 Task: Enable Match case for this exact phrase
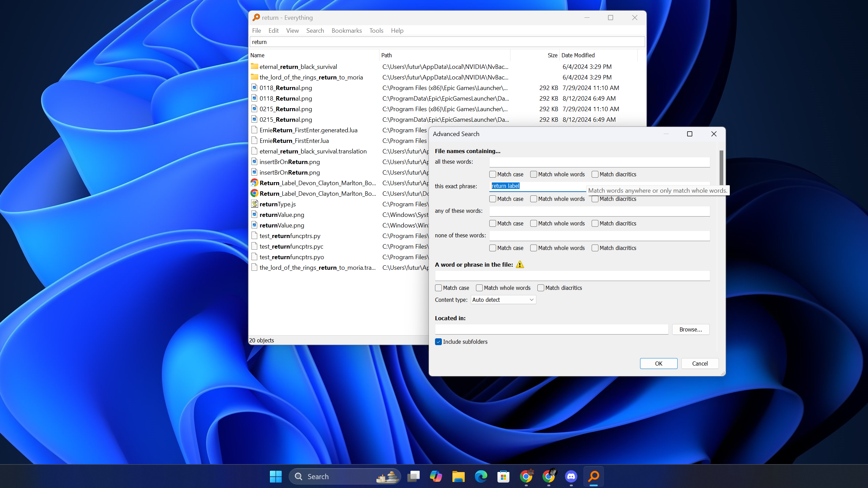click(x=492, y=198)
